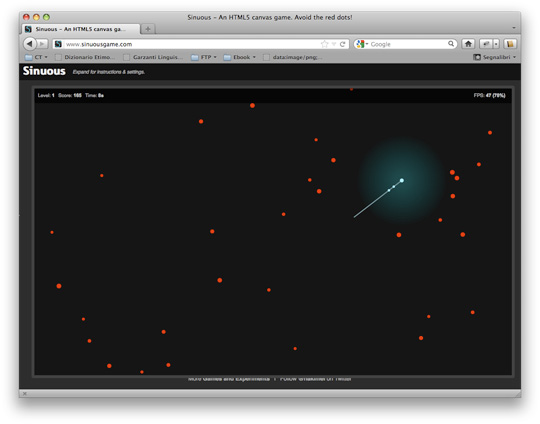This screenshot has width=540, height=424.
Task: Click the Time readout in the game header
Action: coord(94,95)
